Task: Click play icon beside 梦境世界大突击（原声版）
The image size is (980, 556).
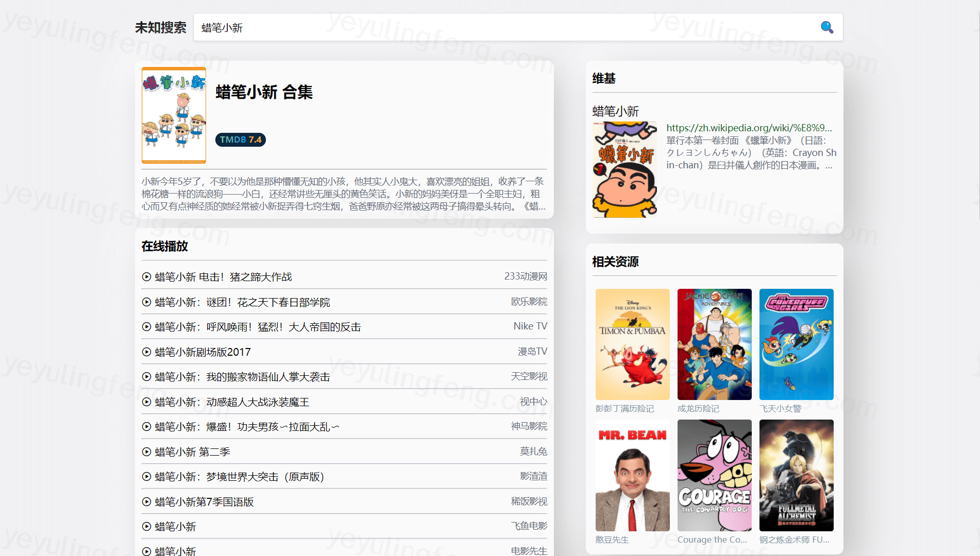Action: pyautogui.click(x=146, y=477)
